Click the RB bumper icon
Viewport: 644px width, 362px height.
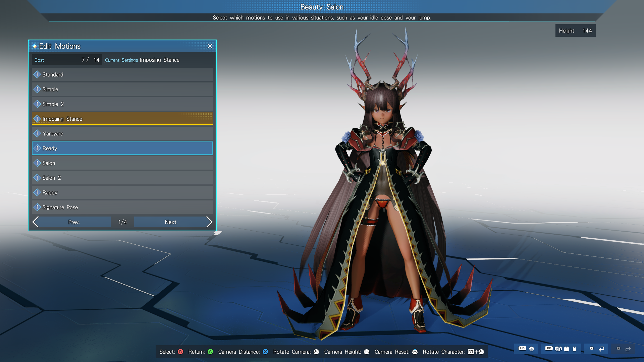pyautogui.click(x=549, y=348)
